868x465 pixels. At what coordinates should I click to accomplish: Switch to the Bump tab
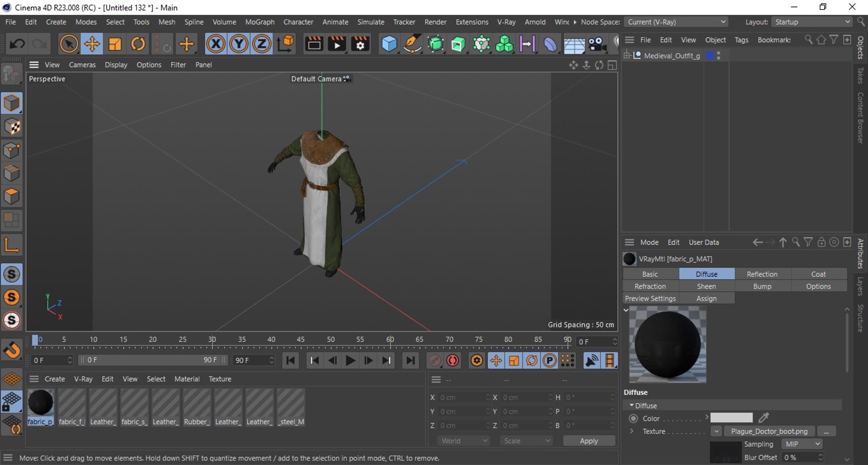click(x=762, y=286)
